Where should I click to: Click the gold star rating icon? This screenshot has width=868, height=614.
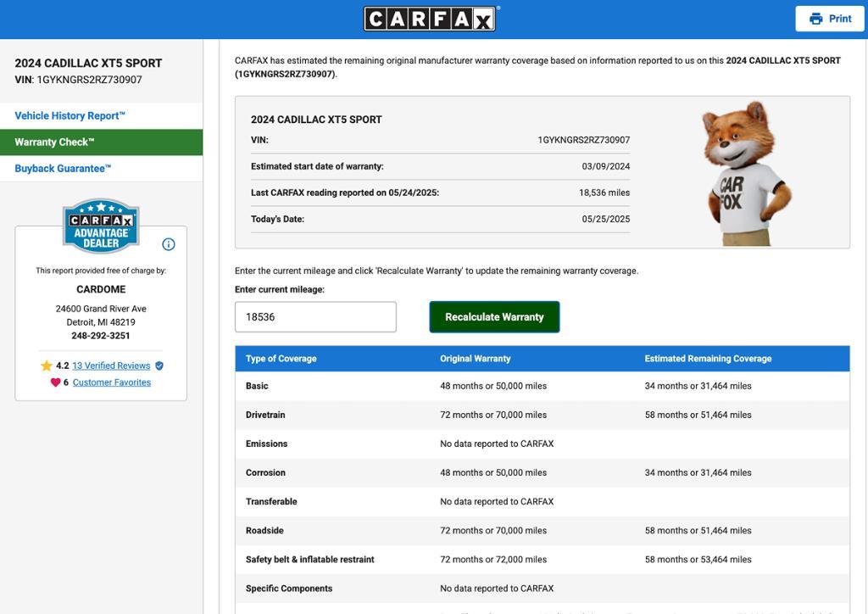47,366
